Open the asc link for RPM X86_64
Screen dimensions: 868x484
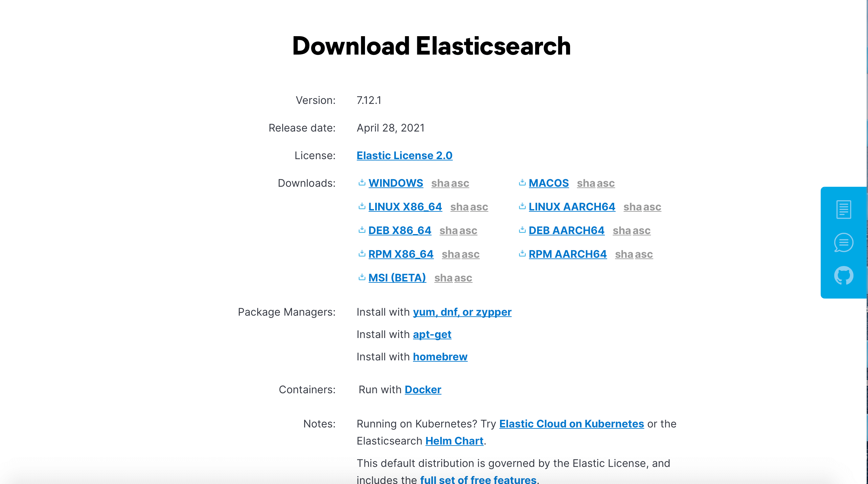coord(470,254)
